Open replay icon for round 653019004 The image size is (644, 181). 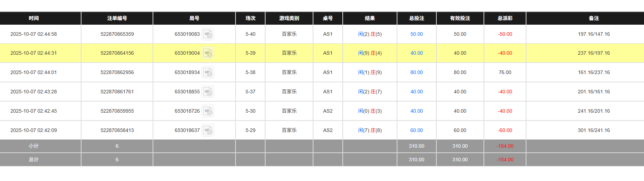click(208, 53)
